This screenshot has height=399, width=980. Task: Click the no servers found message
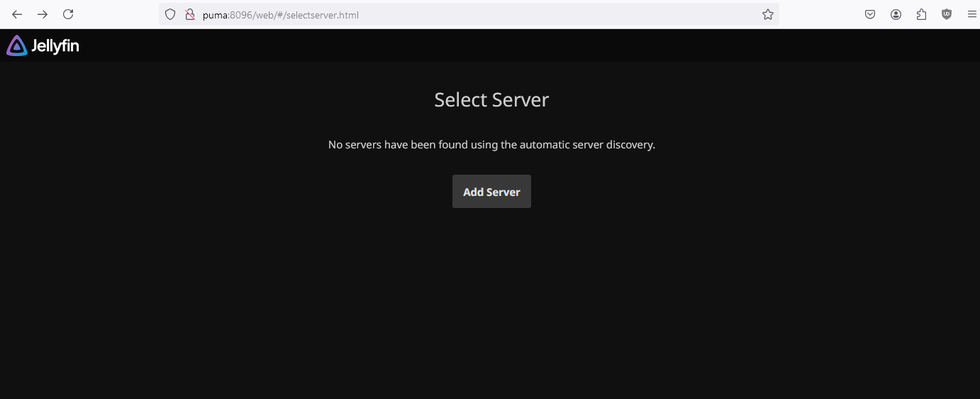[491, 145]
